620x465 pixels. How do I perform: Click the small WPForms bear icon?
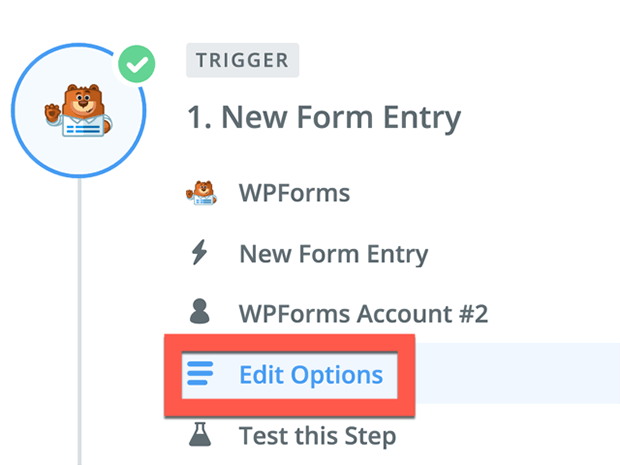coord(201,193)
